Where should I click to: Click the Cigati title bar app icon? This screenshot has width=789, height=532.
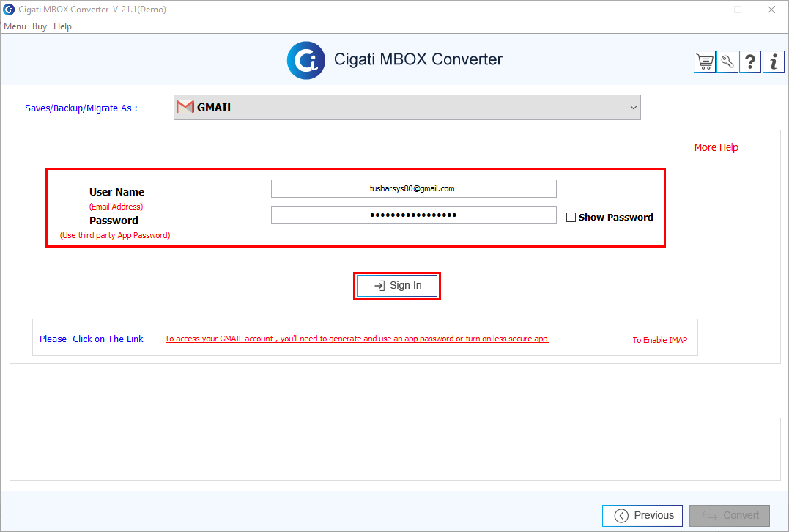click(9, 9)
